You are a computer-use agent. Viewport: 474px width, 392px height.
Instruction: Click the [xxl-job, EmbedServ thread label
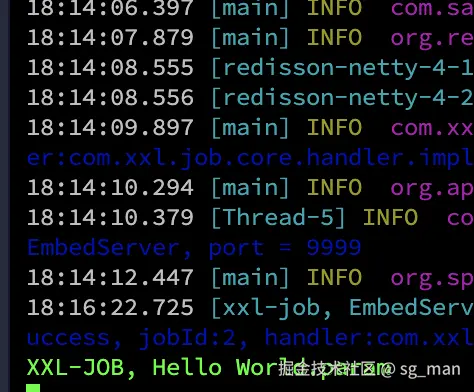342,308
